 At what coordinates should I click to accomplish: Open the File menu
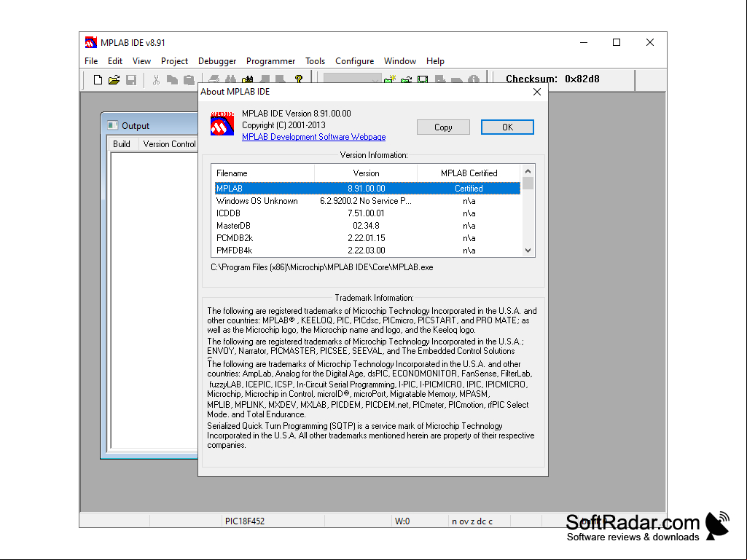pyautogui.click(x=91, y=61)
